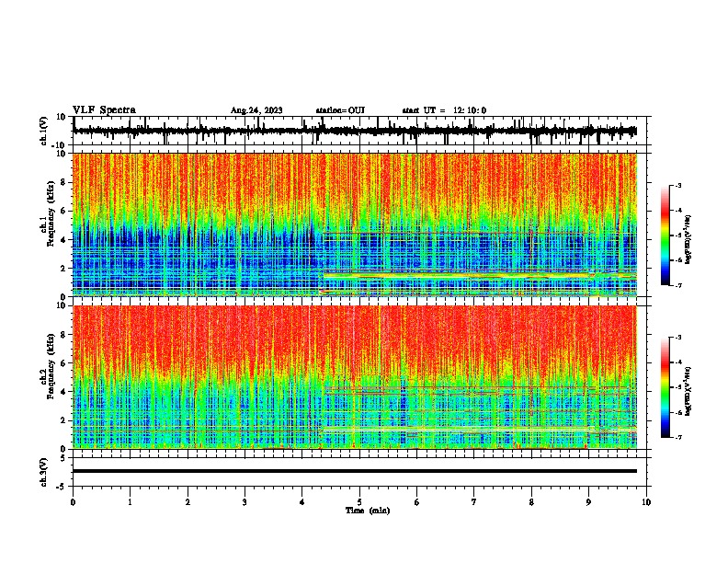Click ch.1 bright horizontal band near 1.5 kHz
Screen dimensions: 728x563
coord(479,276)
